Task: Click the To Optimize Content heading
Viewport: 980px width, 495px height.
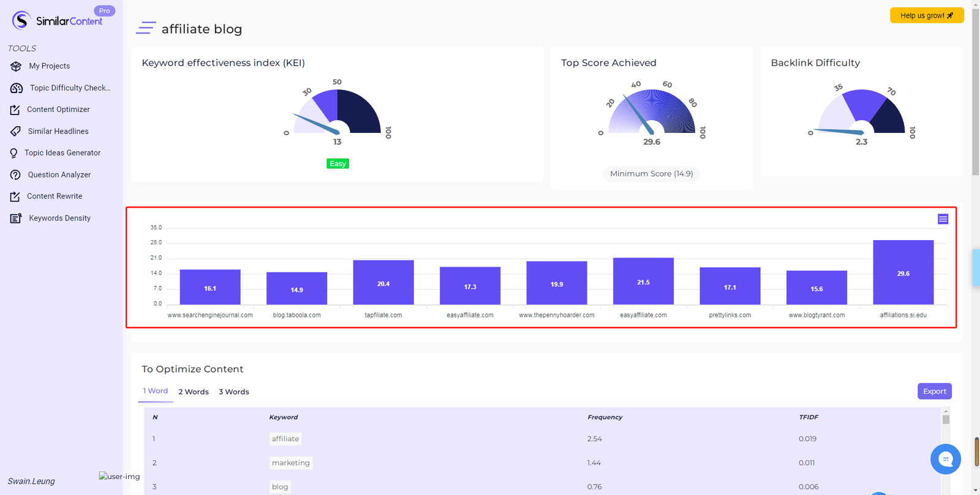Action: [x=192, y=369]
